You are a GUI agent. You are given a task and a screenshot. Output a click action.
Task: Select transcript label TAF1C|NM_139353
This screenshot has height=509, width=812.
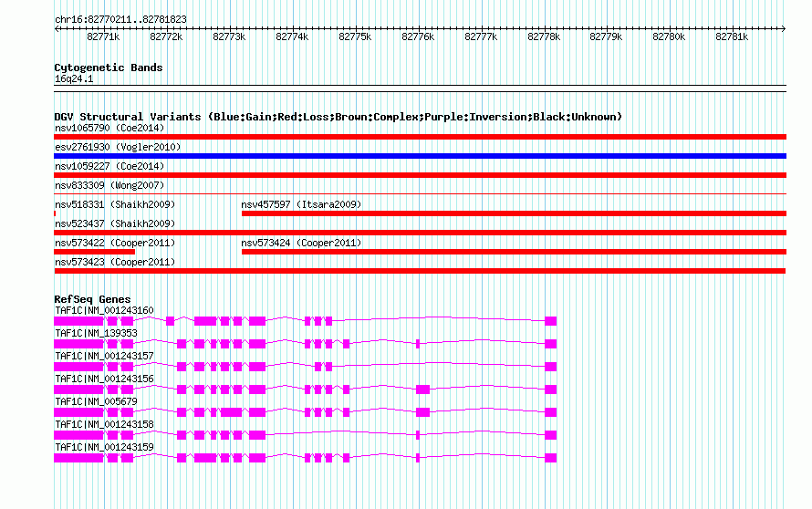coord(96,334)
